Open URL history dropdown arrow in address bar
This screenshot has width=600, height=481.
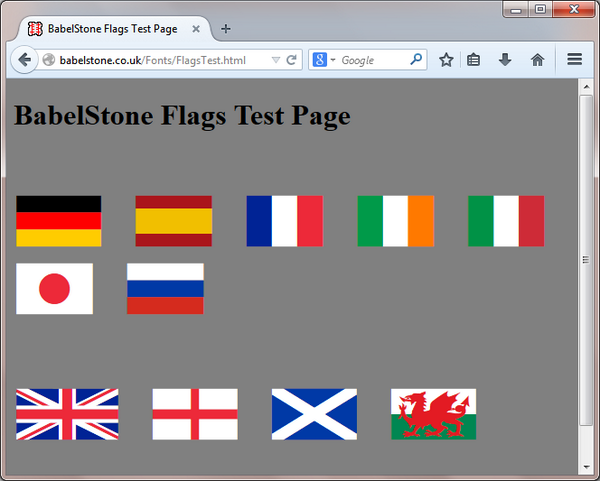click(276, 60)
